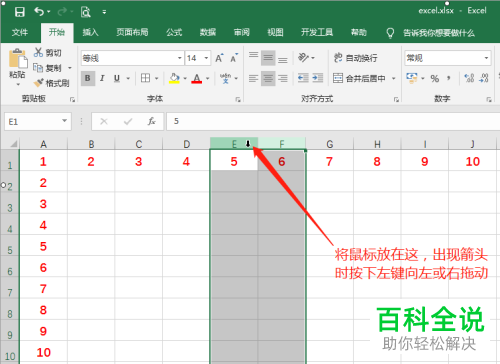Open the 文件 tab

coord(20,32)
